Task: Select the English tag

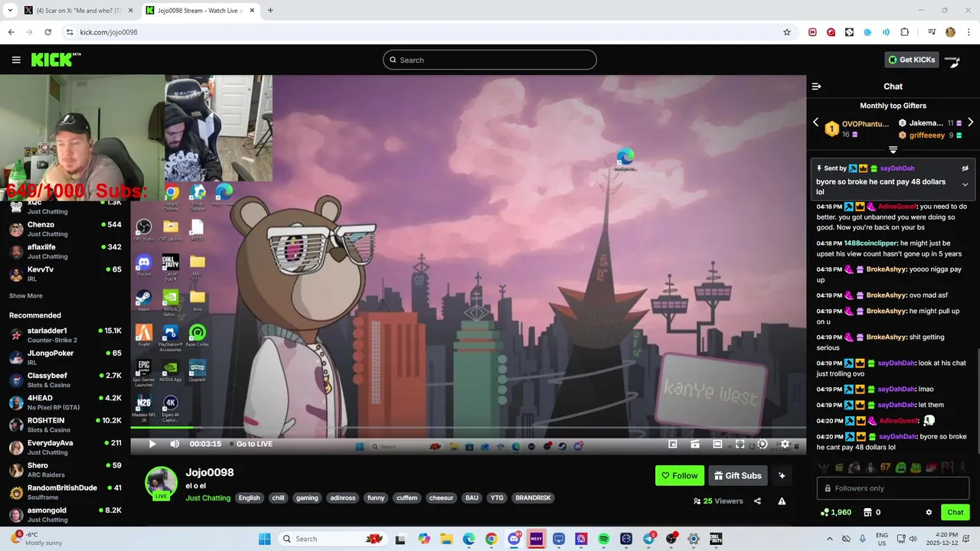Action: coord(249,498)
